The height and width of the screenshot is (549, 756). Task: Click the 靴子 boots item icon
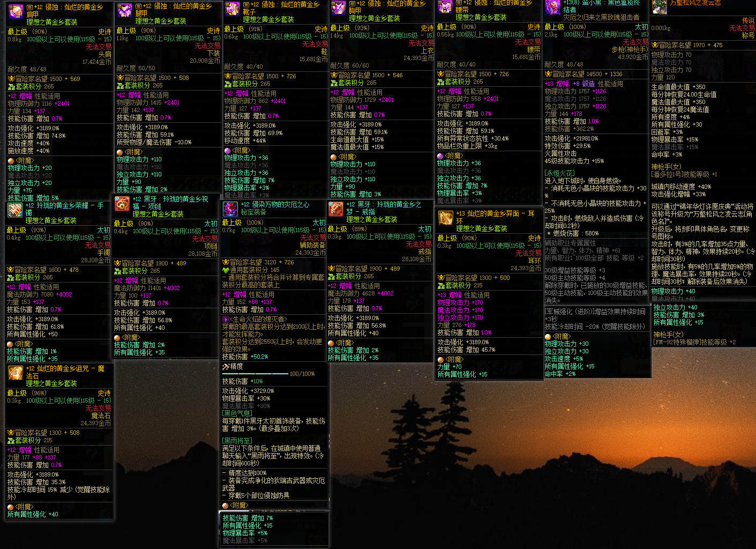click(x=232, y=8)
